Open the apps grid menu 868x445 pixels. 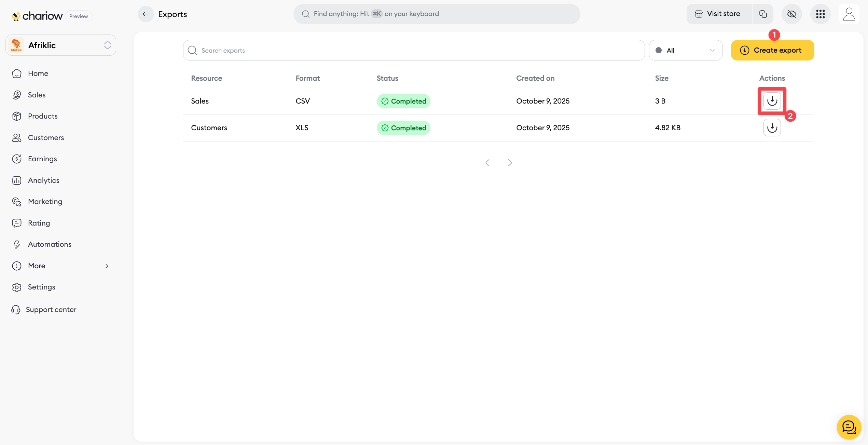point(820,14)
